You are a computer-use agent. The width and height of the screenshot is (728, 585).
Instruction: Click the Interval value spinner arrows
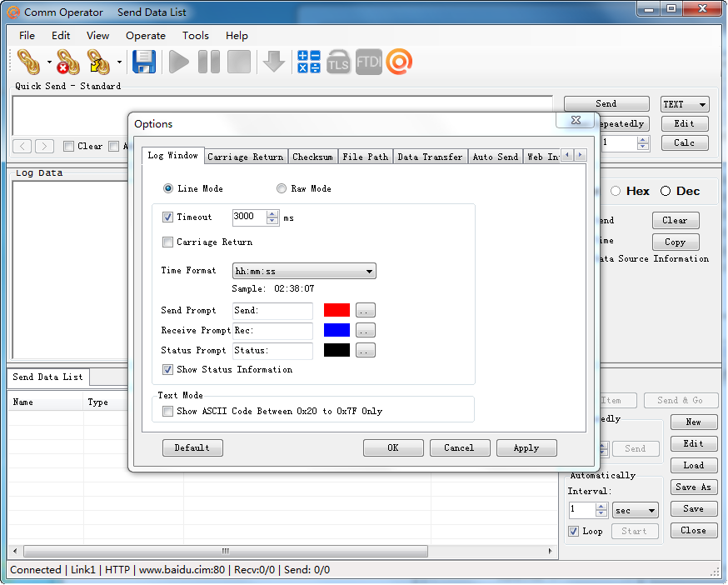point(601,510)
